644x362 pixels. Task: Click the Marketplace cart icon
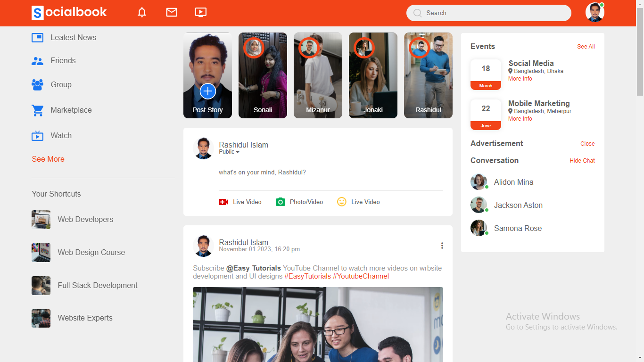[x=38, y=110]
